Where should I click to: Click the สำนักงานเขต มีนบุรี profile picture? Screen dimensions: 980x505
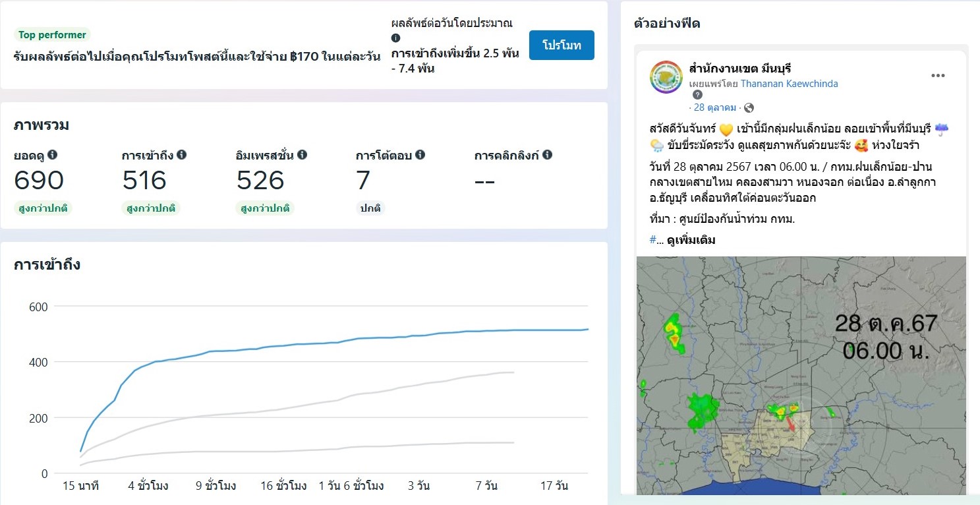click(666, 76)
